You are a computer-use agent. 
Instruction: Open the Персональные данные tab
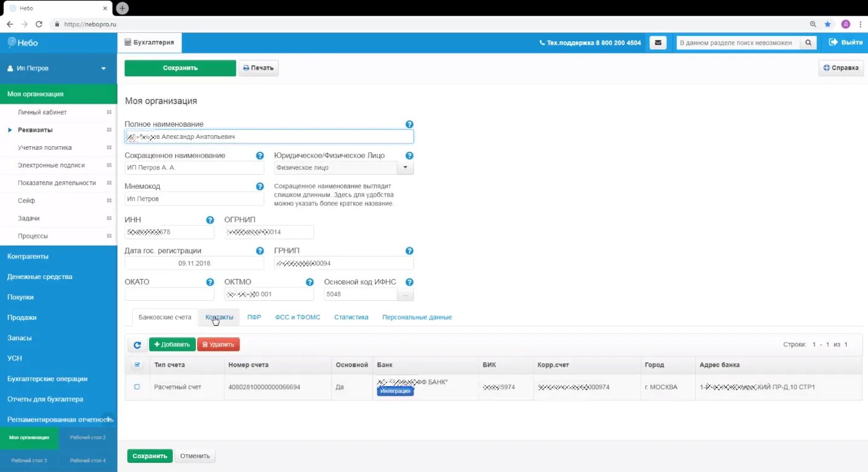click(x=417, y=317)
